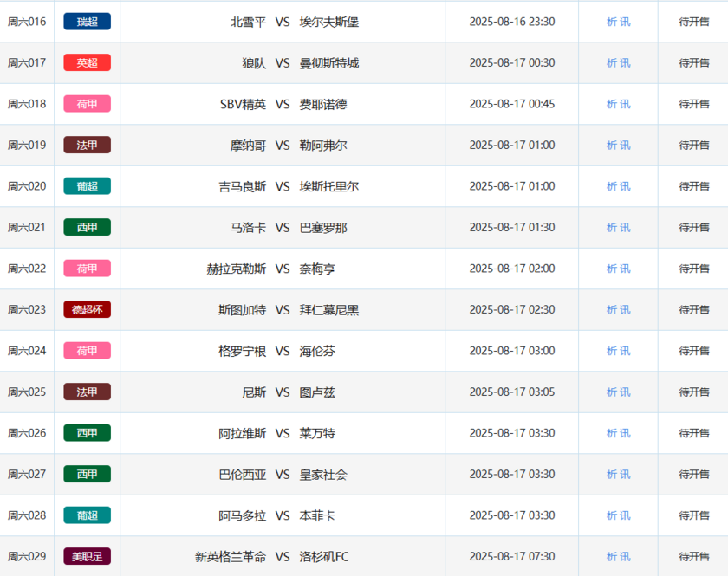Click 西甲 badge for 马洛卡 VS 巴塞罗那
The height and width of the screenshot is (576, 728).
click(x=87, y=227)
